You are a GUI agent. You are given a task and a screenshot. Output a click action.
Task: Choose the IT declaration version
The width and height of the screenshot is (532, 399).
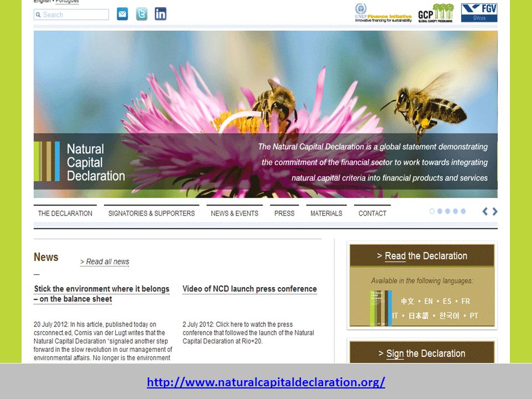(395, 316)
